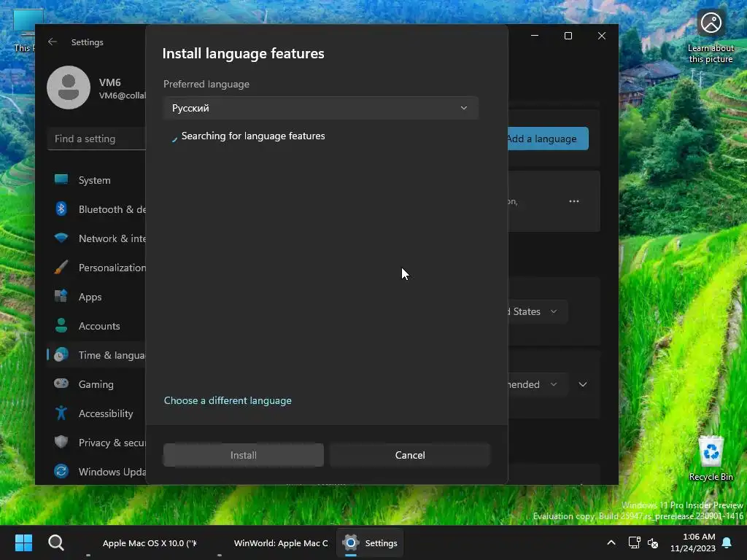Viewport: 747px width, 560px height.
Task: Select the Privacy & security shield icon
Action: 61,442
